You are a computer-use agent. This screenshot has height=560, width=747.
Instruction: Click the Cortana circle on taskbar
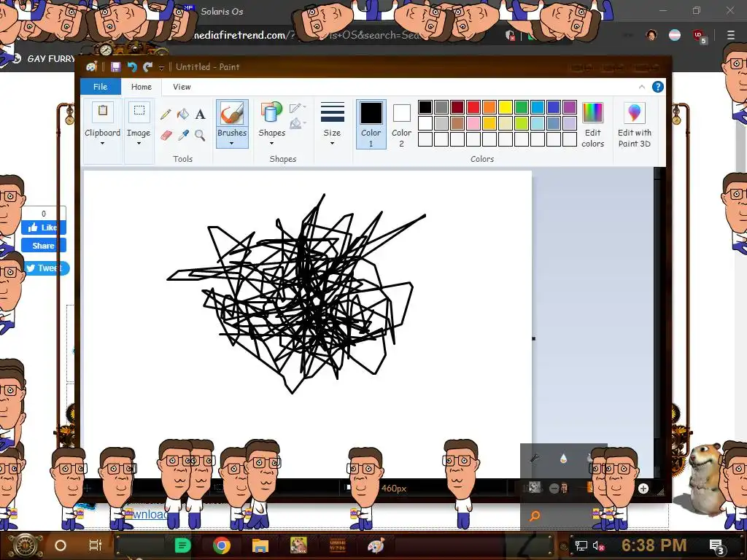coord(61,545)
